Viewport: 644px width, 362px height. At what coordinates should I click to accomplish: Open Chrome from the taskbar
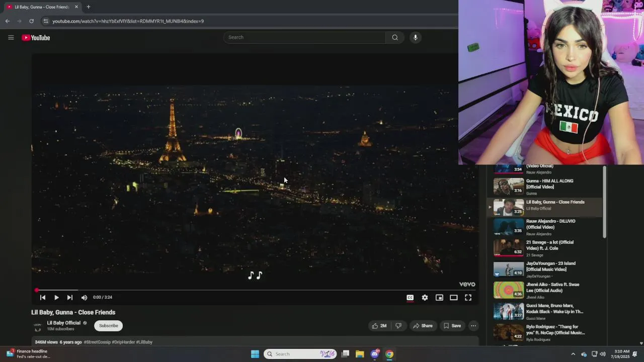[x=389, y=354]
